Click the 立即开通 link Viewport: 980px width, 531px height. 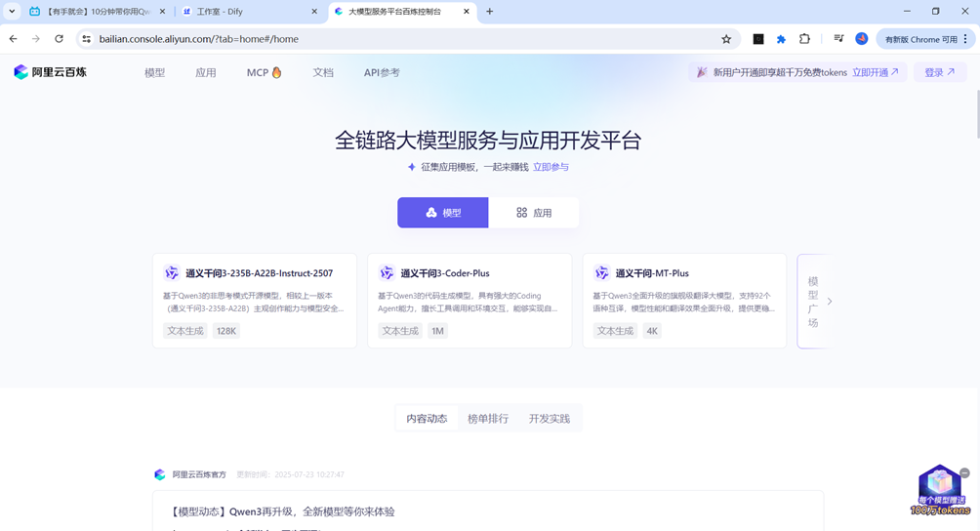tap(875, 72)
